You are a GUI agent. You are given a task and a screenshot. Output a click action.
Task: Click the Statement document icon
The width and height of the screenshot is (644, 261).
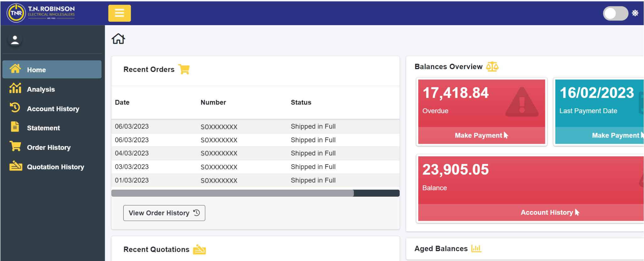pos(15,127)
